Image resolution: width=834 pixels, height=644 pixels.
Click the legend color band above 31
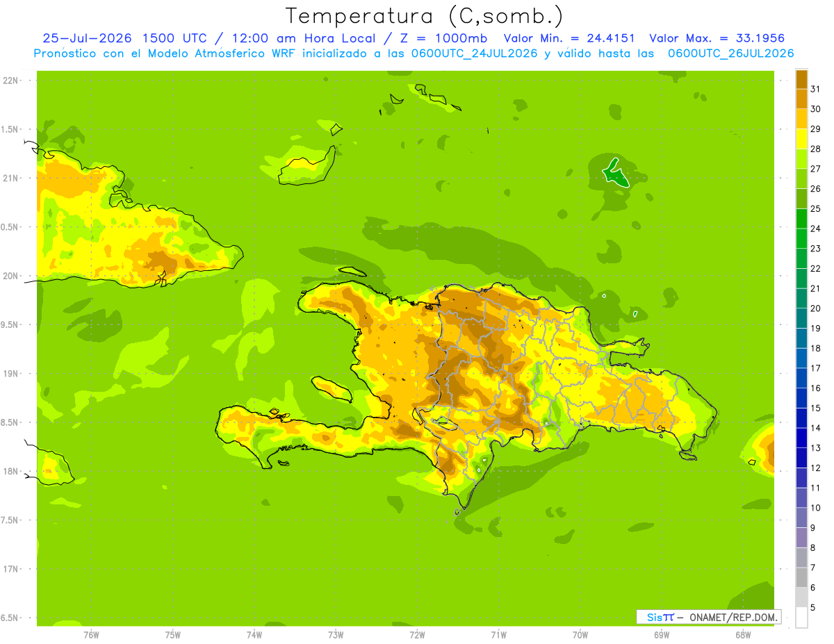[x=801, y=79]
